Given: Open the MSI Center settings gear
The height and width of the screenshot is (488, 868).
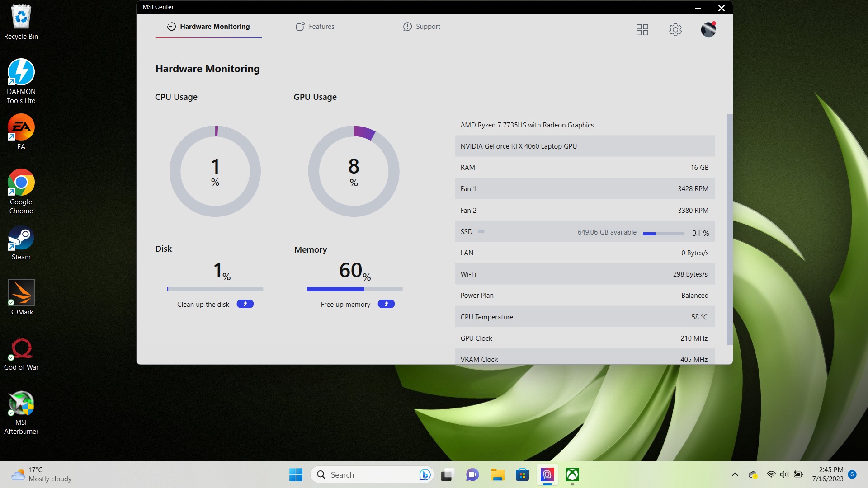Looking at the screenshot, I should point(675,30).
